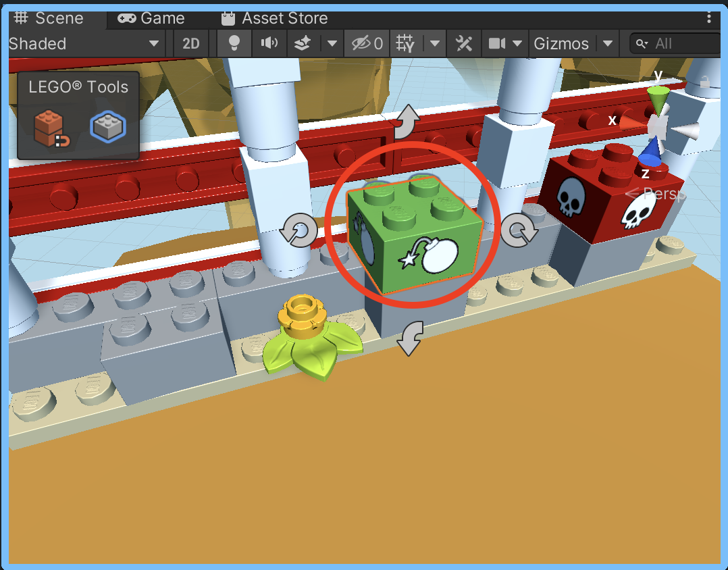Toggle the scene gizmo lock icon

(x=705, y=82)
